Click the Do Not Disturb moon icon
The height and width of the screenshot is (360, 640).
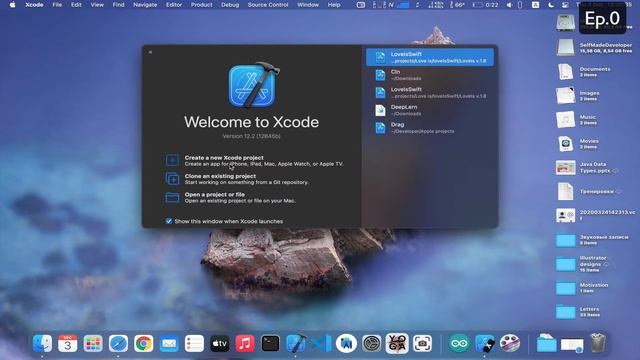551,5
